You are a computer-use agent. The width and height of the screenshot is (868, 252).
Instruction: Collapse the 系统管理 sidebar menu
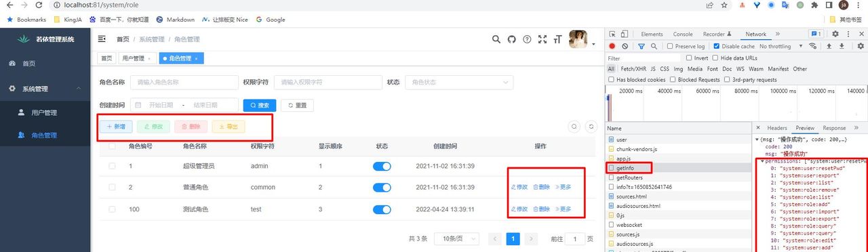coord(45,89)
